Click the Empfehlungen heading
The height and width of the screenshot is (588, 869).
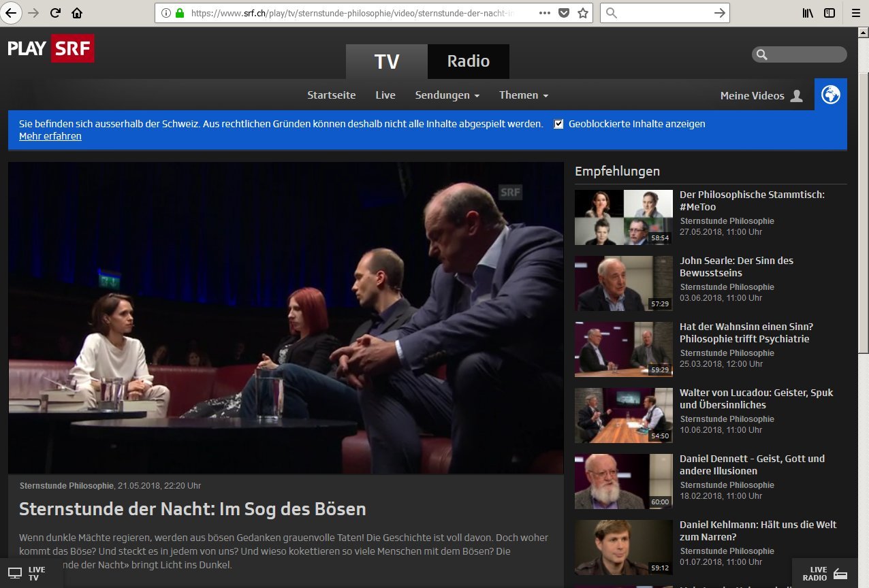click(617, 171)
